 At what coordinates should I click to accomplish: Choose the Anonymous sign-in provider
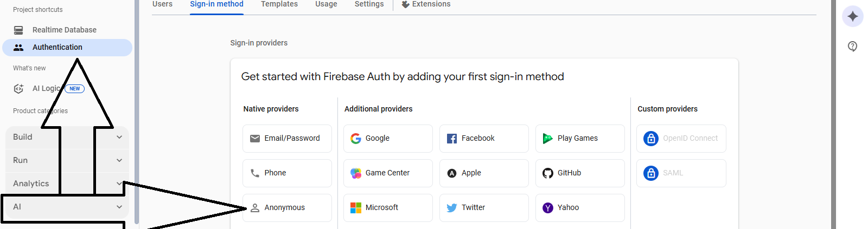[287, 208]
